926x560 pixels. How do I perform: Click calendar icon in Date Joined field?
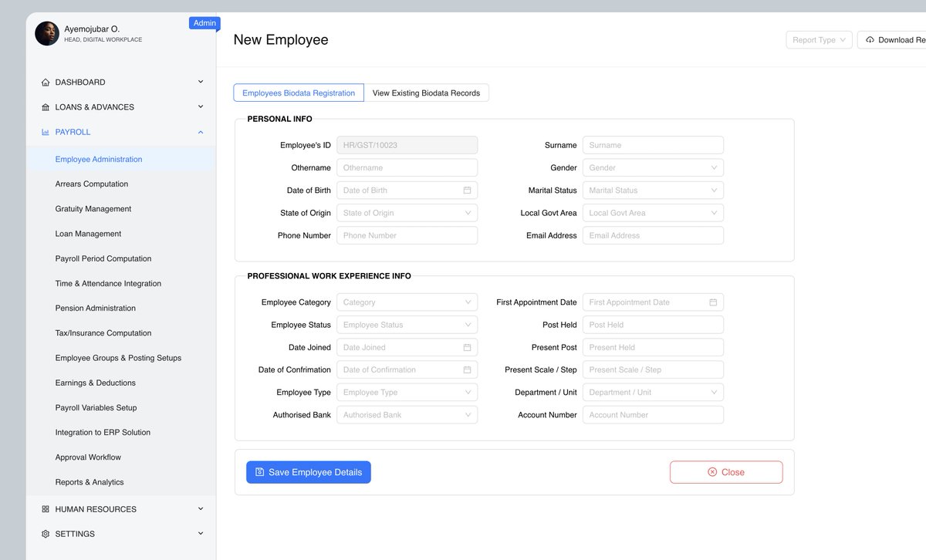point(467,347)
